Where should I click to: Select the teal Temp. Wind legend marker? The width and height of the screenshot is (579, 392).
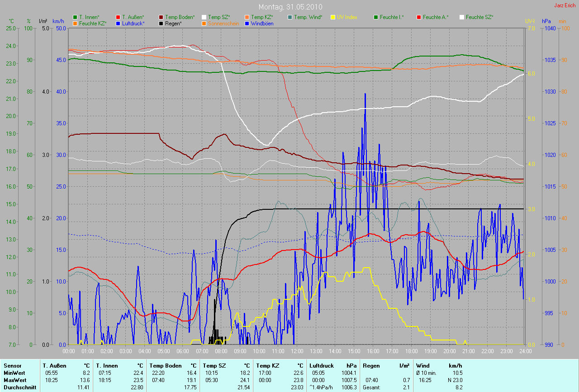coord(290,17)
